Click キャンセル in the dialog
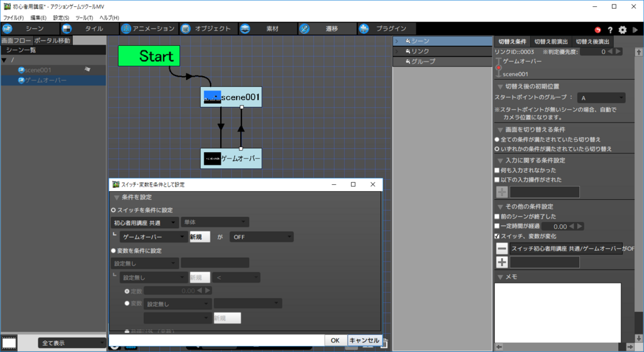The height and width of the screenshot is (352, 644). 364,341
